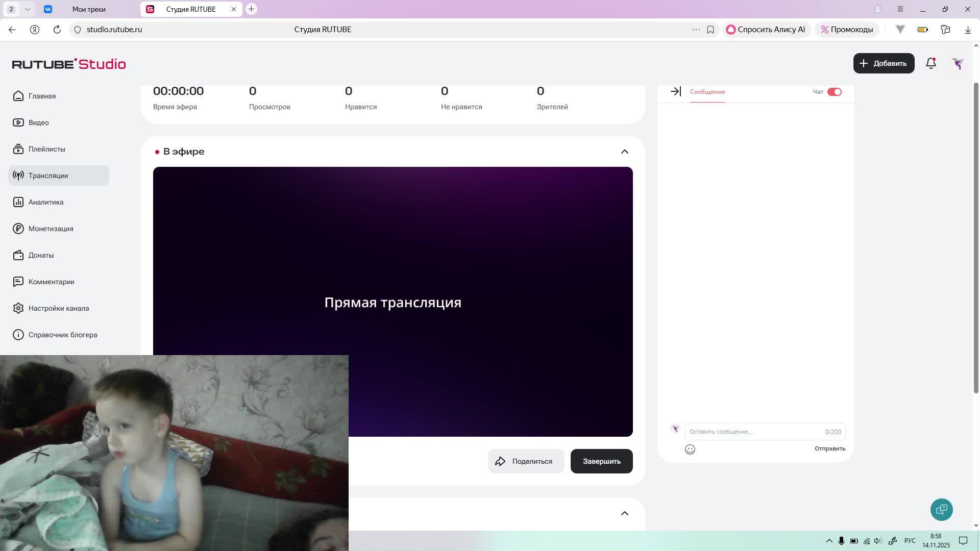Mute system sound via the speaker icon
The width and height of the screenshot is (980, 551).
click(x=877, y=540)
